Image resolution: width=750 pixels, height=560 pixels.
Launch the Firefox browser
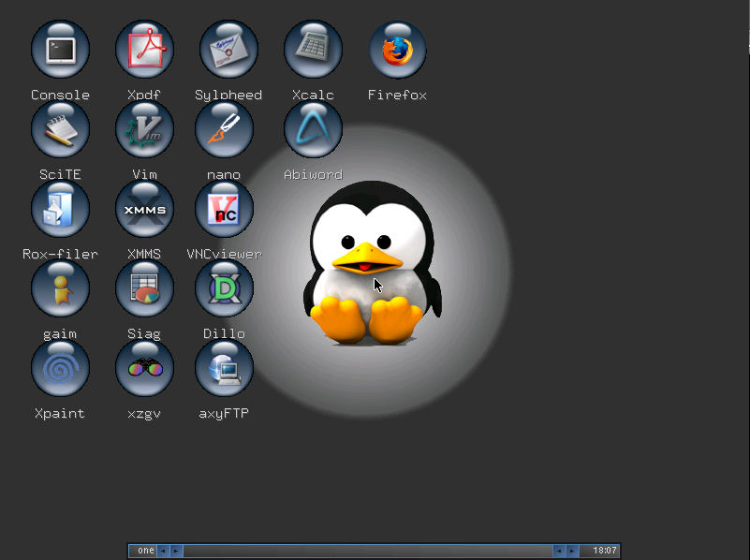click(397, 49)
